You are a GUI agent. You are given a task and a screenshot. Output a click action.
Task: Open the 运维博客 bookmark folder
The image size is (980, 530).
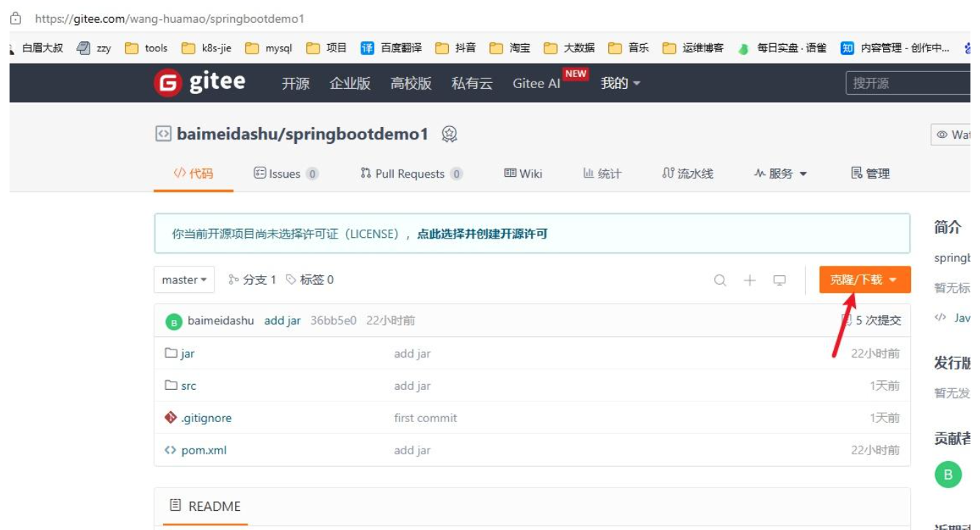[x=693, y=48]
